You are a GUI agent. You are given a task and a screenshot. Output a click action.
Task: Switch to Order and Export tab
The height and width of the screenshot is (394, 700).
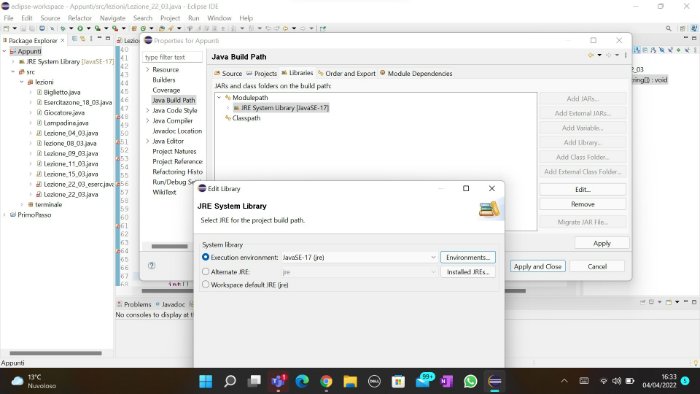tap(346, 73)
